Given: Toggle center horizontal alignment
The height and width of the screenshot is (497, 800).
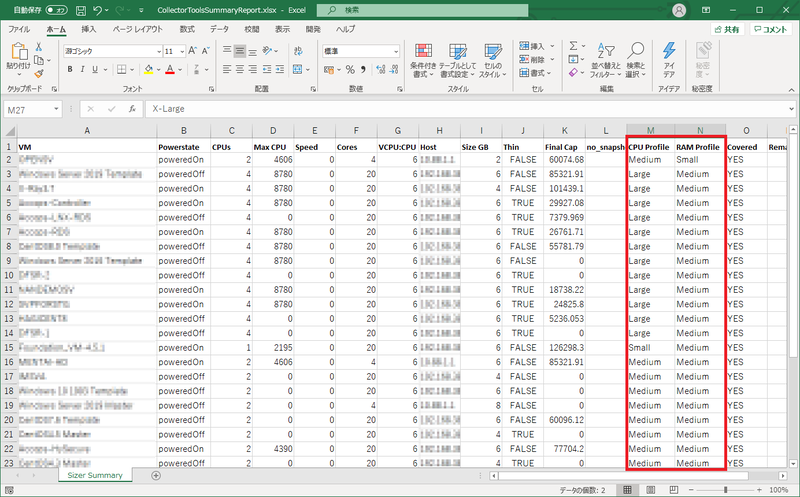Looking at the screenshot, I should click(x=240, y=69).
